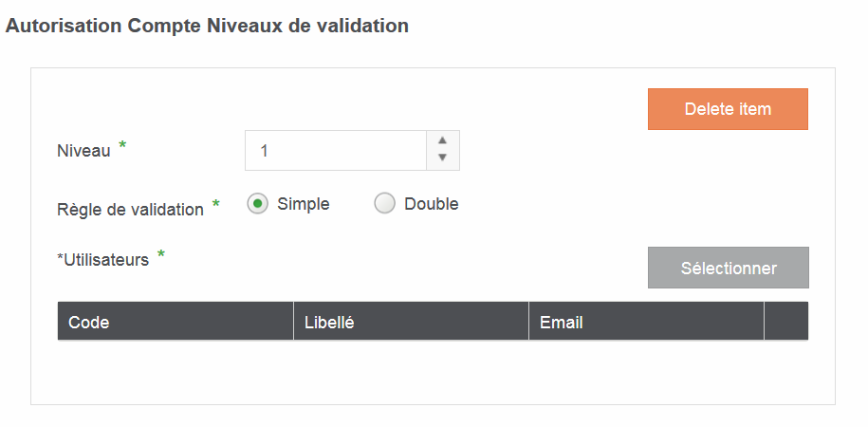Click the Autorisation Compte Niveaux de validation heading
This screenshot has width=868, height=427.
[207, 27]
